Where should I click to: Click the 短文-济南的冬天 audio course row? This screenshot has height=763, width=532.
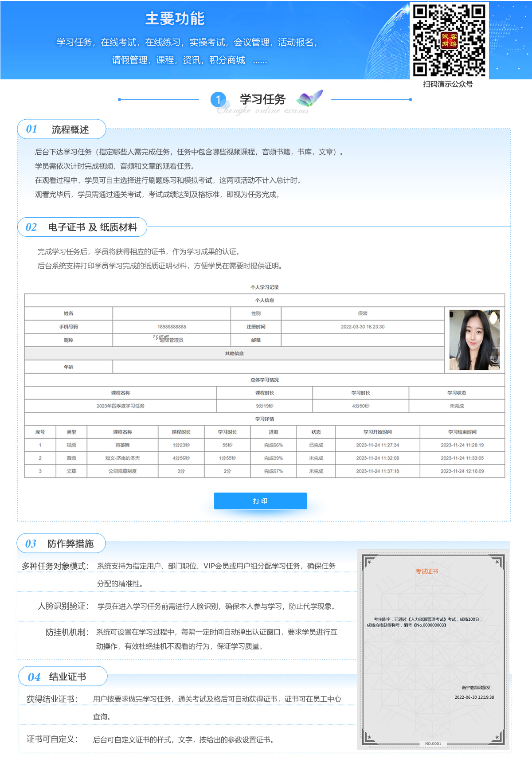122,458
